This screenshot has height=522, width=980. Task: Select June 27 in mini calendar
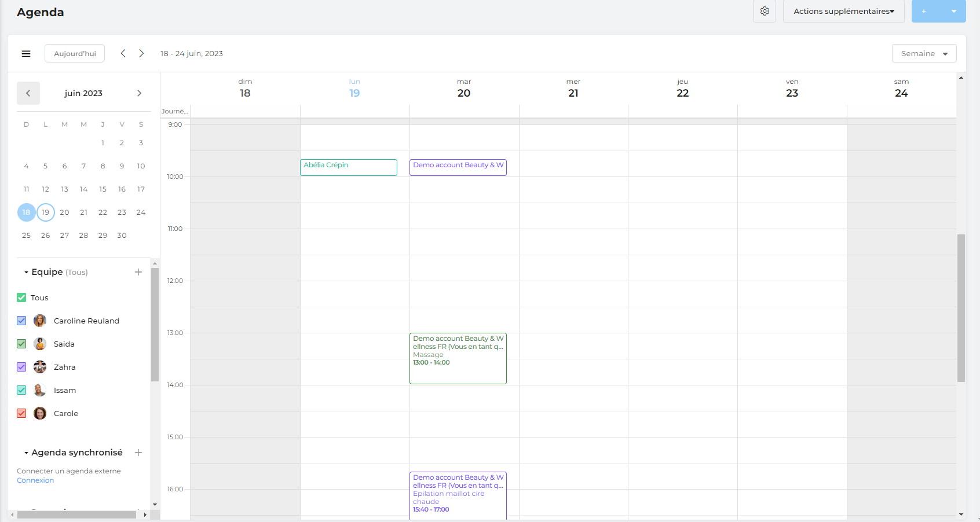click(x=64, y=236)
